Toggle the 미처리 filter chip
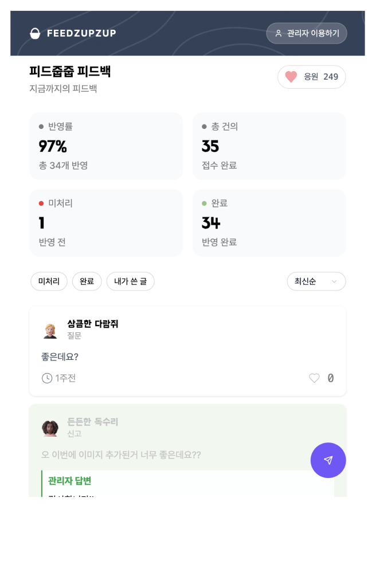This screenshot has width=376, height=588. tap(49, 281)
